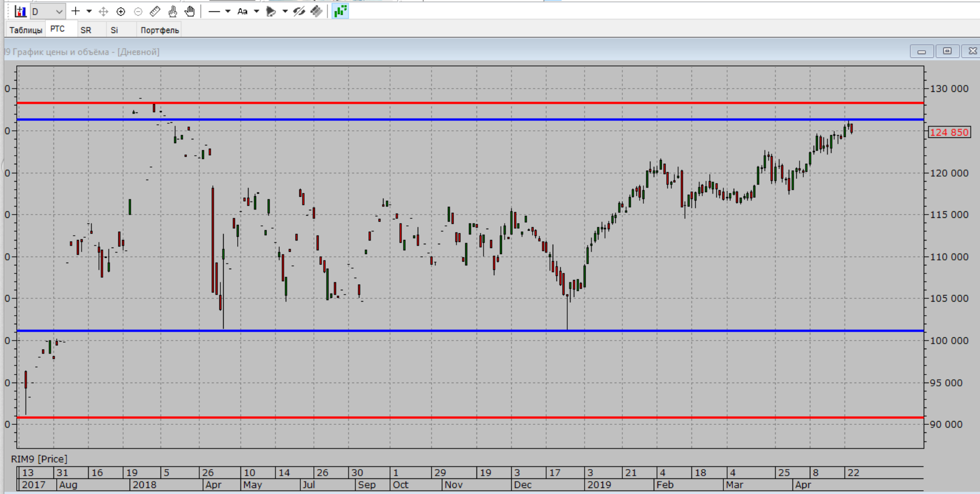Open the D timeframe dropdown
Image resolution: width=980 pixels, height=494 pixels.
point(48,11)
